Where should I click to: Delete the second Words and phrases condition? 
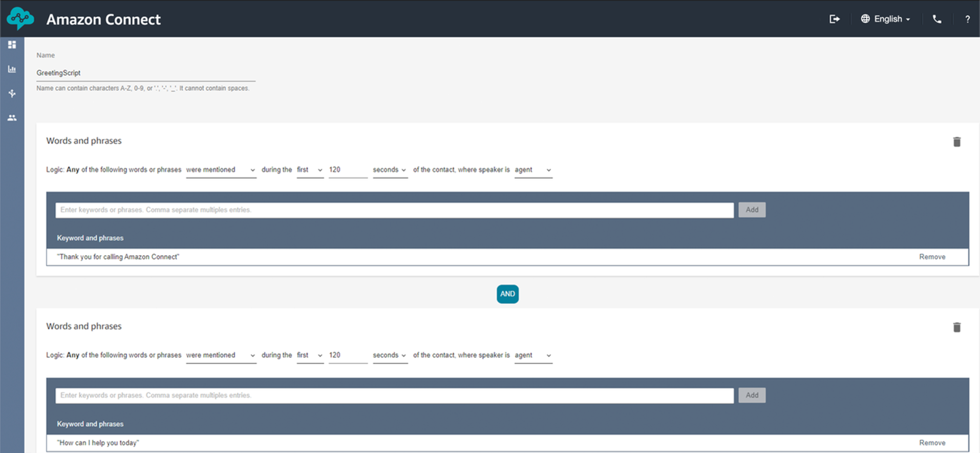click(957, 327)
